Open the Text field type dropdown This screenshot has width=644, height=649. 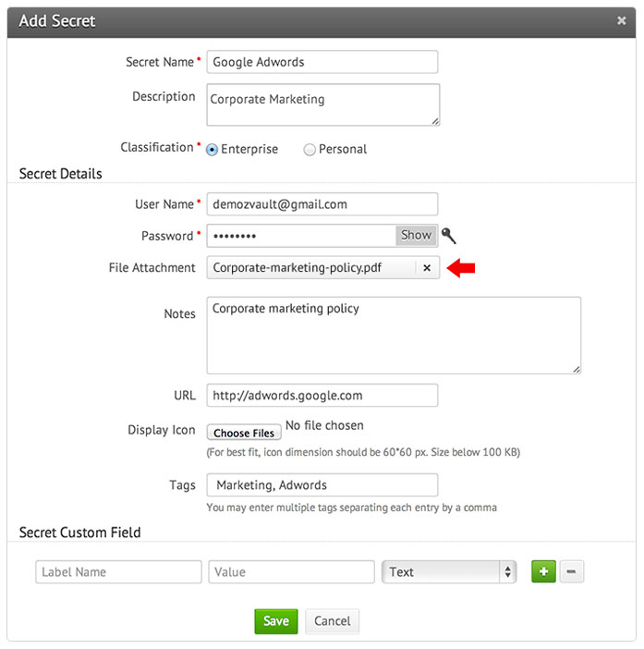tap(449, 572)
